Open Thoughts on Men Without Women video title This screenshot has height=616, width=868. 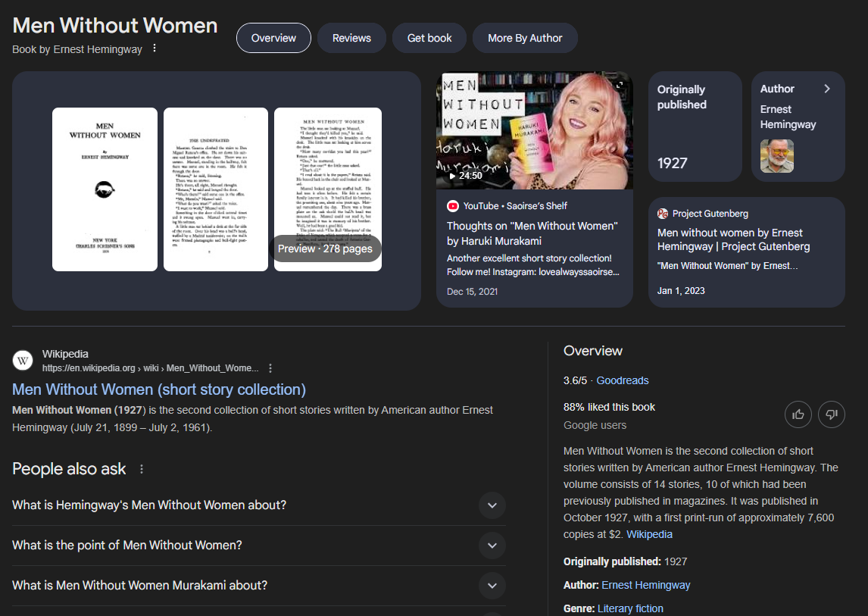pyautogui.click(x=532, y=233)
